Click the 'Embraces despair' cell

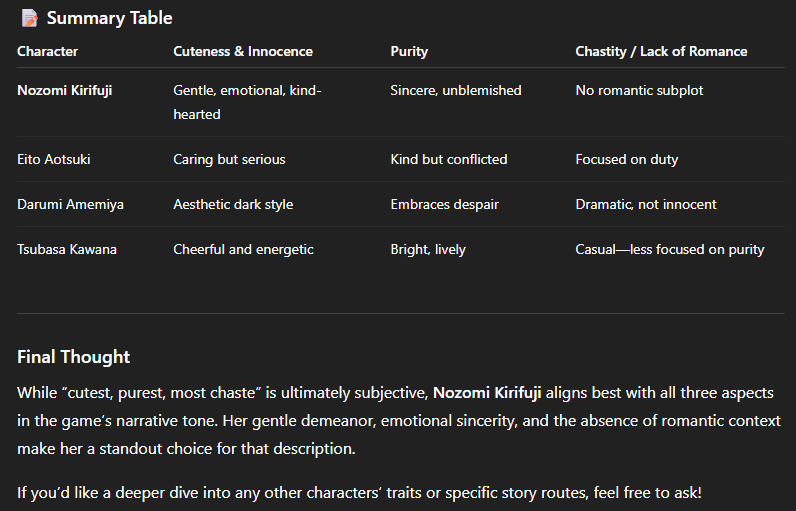445,205
